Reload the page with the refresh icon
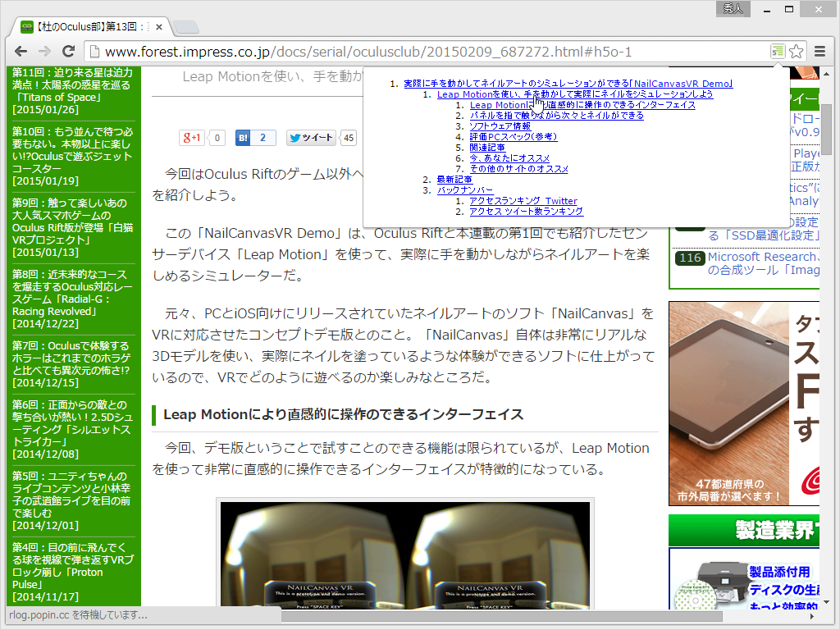Image resolution: width=840 pixels, height=630 pixels. tap(69, 50)
